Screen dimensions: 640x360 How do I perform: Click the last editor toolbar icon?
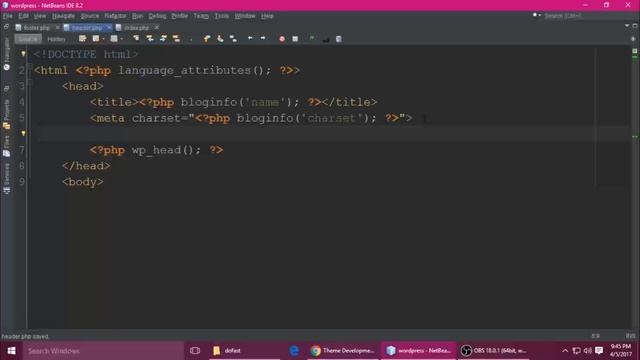click(x=338, y=39)
